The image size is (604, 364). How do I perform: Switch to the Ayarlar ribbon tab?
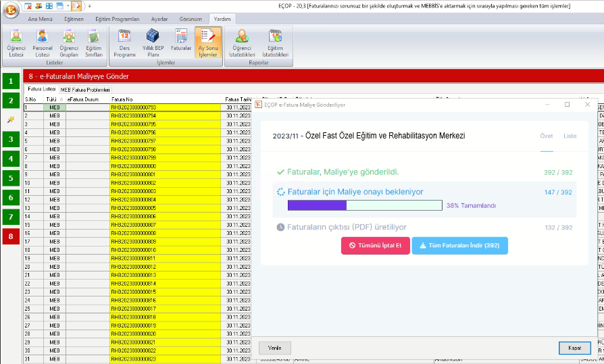pos(159,19)
